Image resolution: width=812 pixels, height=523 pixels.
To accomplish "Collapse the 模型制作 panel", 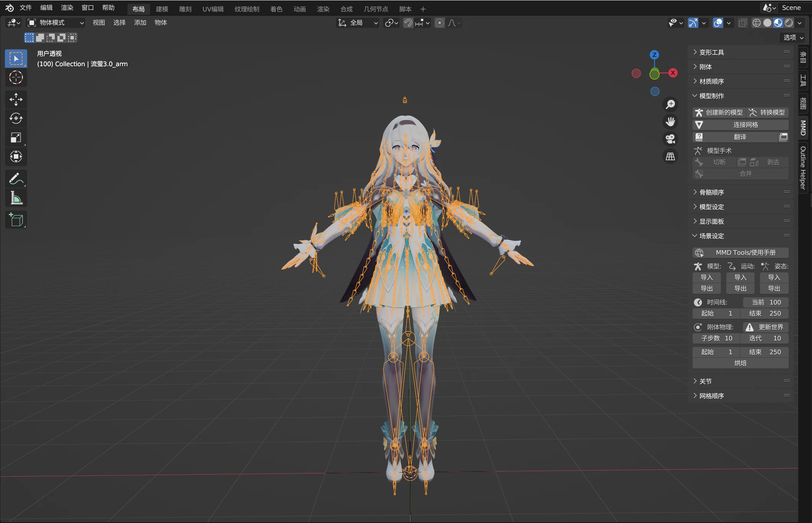I will 711,96.
